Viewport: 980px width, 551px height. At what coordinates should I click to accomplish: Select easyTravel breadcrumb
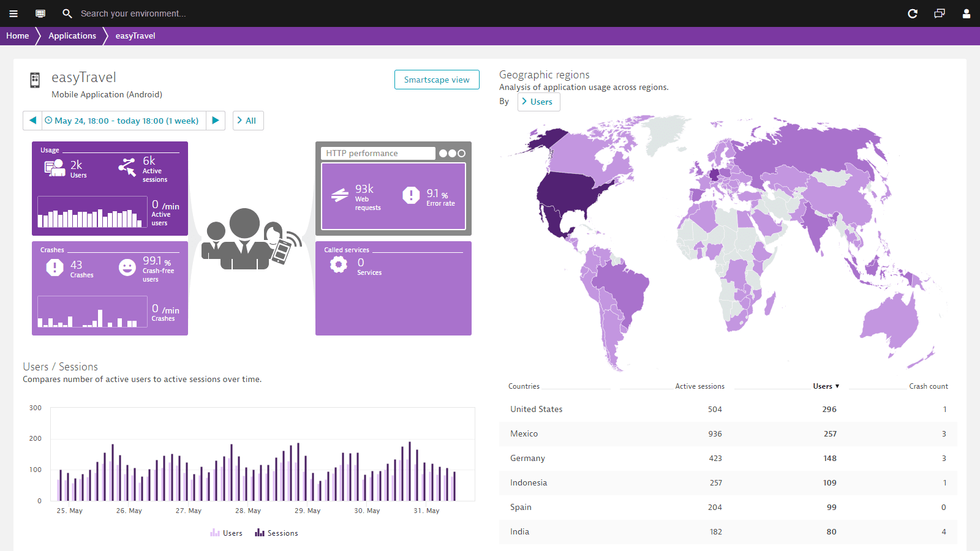(135, 36)
